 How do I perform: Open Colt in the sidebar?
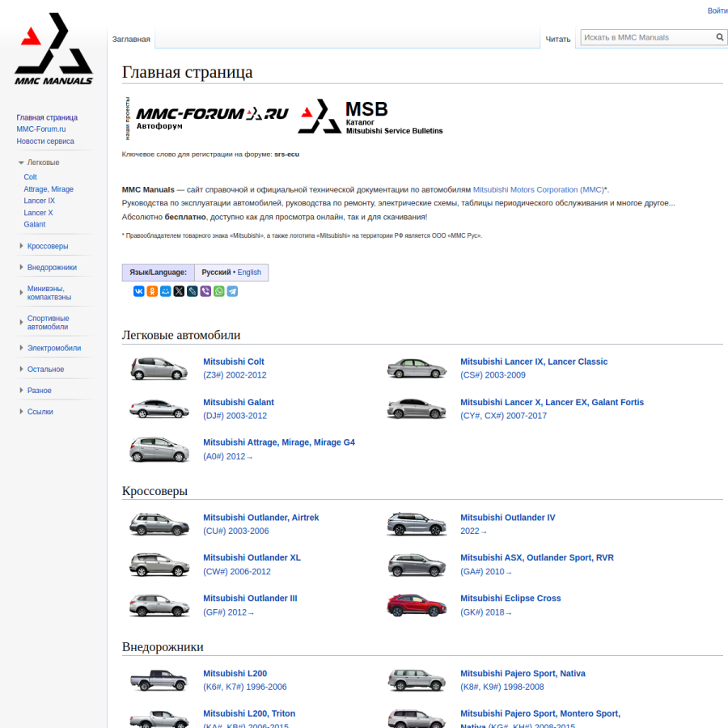click(30, 177)
